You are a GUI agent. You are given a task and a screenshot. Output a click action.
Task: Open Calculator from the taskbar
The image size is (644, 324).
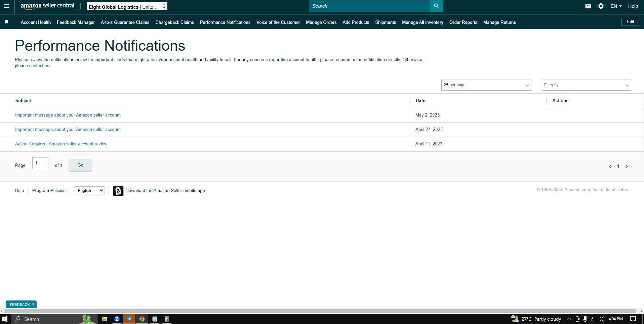point(167,319)
